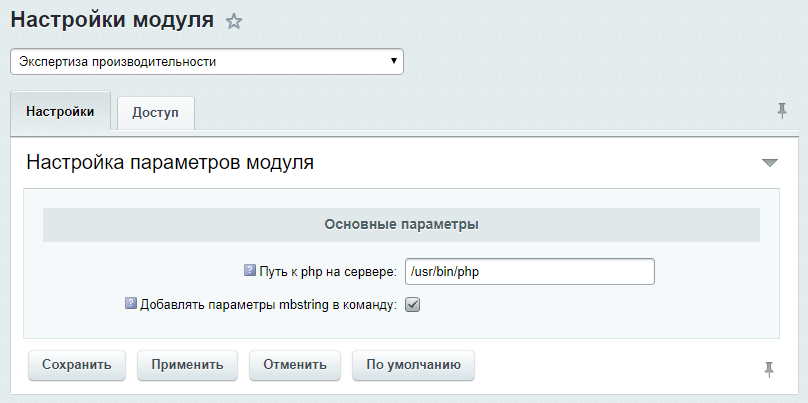Focus the /usr/bin/php path input field
The image size is (808, 403).
point(529,272)
